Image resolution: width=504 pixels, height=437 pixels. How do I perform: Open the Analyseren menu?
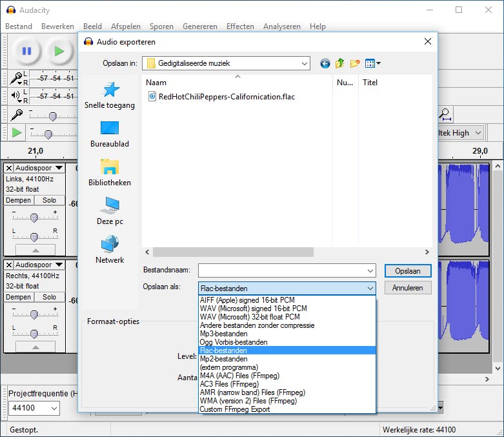[x=282, y=26]
